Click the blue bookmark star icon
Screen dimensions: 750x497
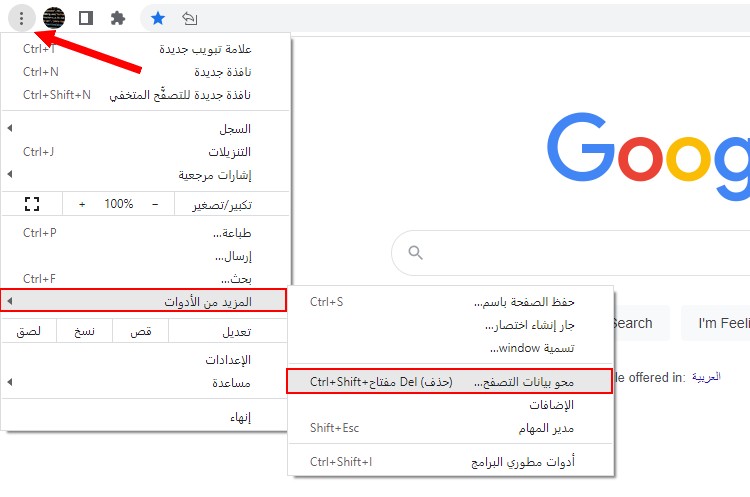pos(158,18)
